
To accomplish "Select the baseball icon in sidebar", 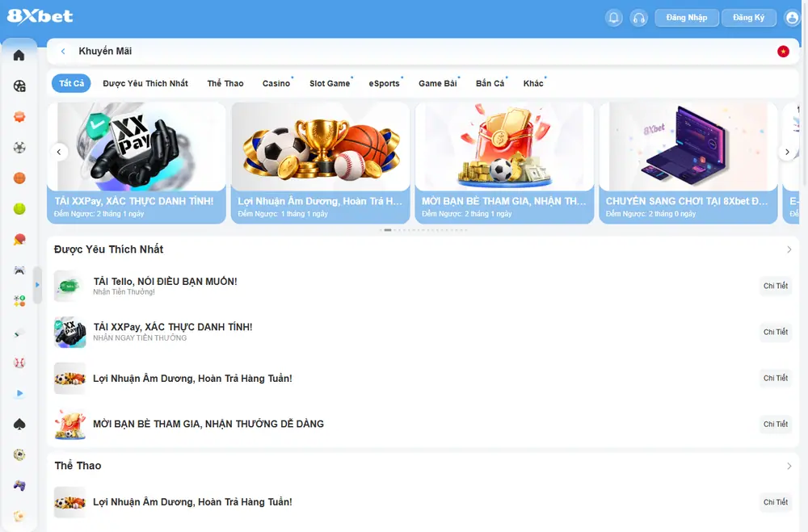I will [19, 362].
